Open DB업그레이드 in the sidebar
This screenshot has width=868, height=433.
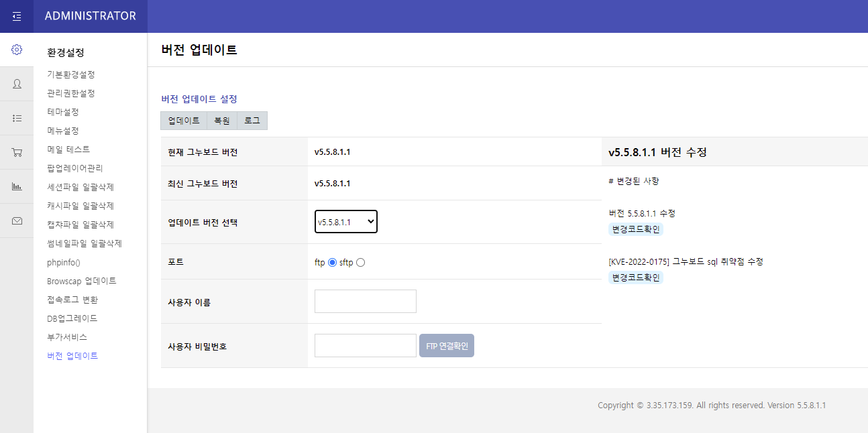72,318
